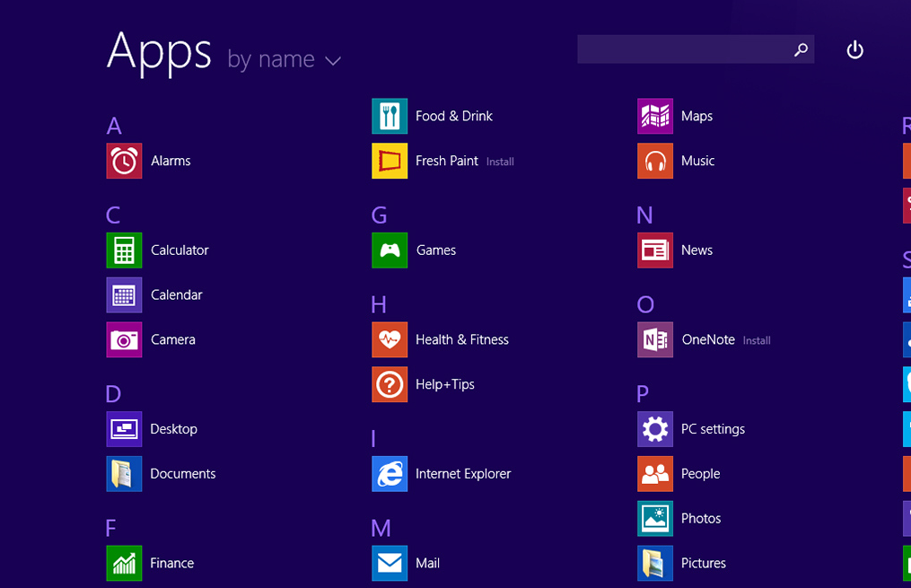Open the PC settings gear icon
The image size is (911, 588).
tap(655, 429)
